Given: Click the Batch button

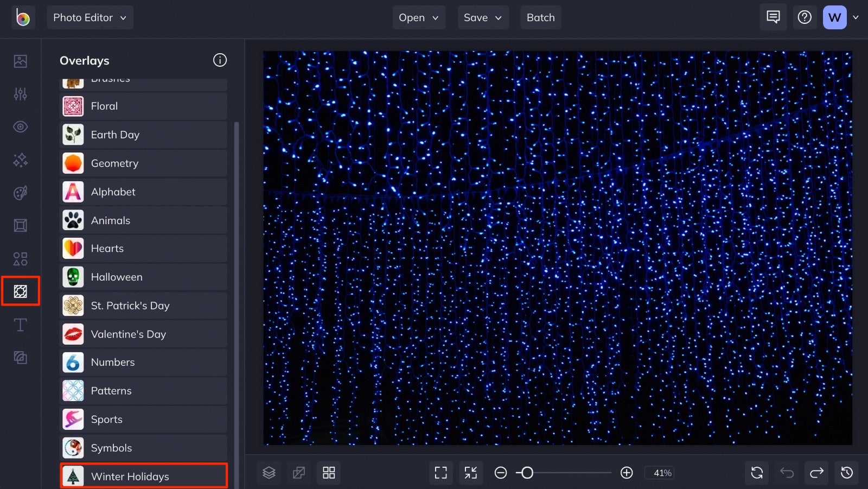Looking at the screenshot, I should 540,17.
